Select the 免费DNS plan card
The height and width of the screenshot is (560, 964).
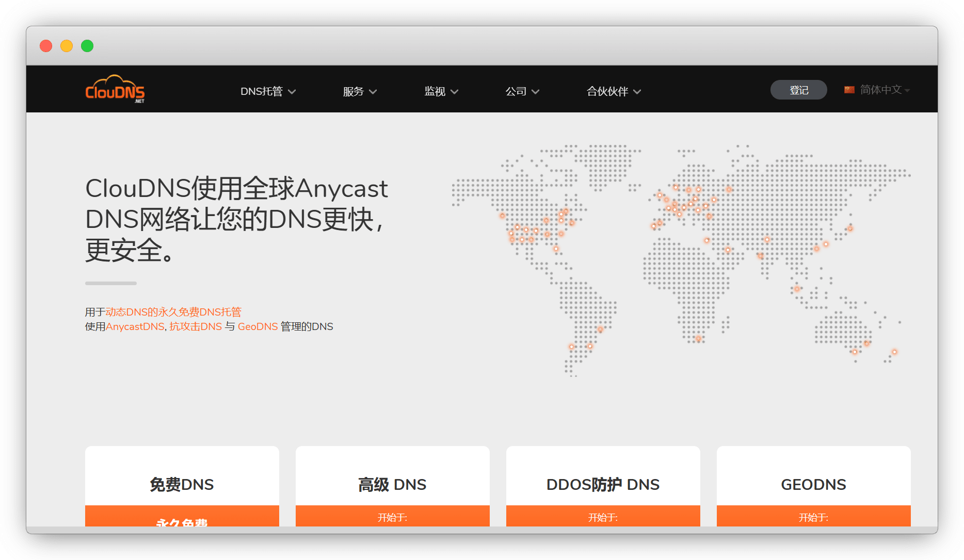coord(182,484)
